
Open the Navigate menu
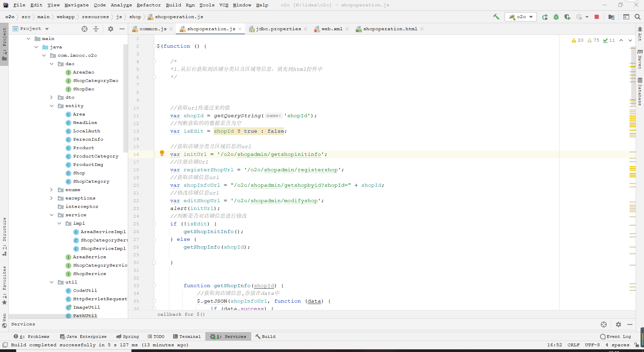(76, 5)
